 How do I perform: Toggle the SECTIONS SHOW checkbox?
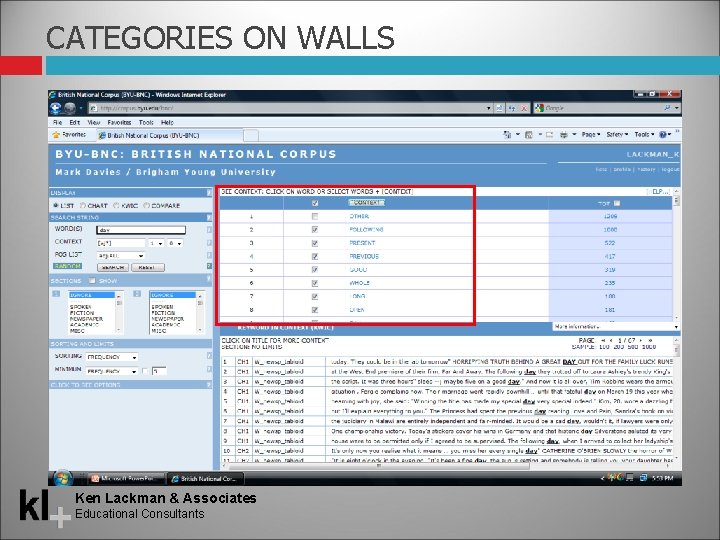pos(92,281)
